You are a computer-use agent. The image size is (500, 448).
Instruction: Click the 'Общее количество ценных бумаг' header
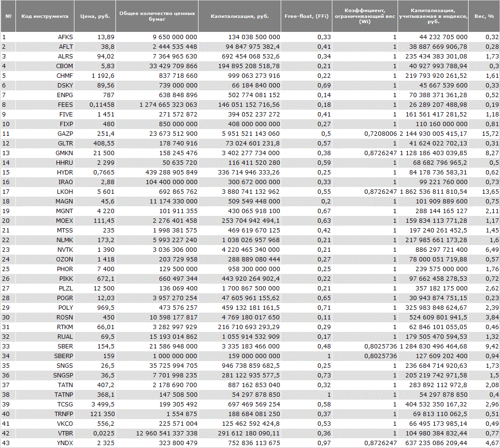(157, 16)
